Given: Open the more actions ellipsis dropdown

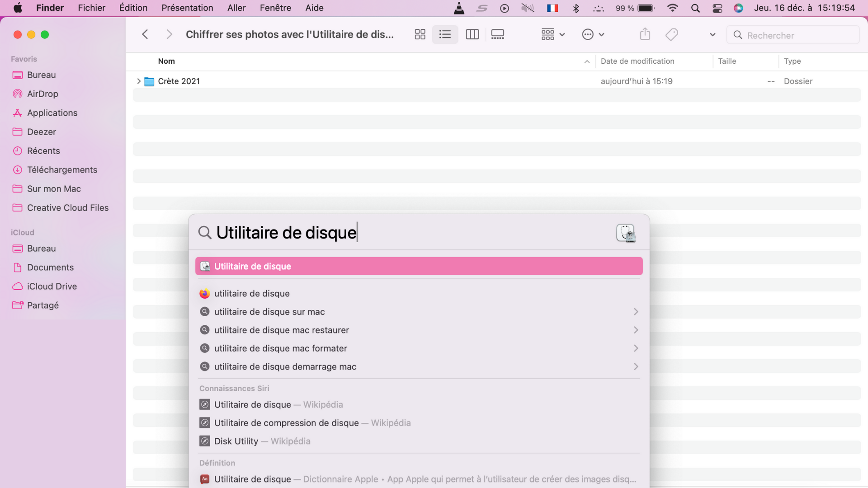Looking at the screenshot, I should (x=593, y=34).
